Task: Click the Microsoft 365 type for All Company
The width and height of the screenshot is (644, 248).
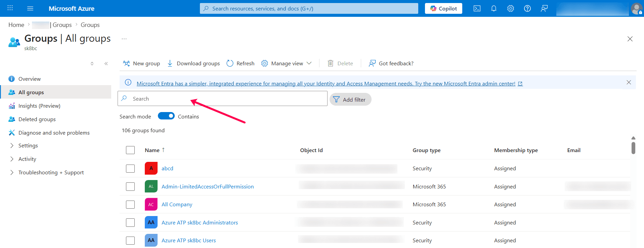Action: (429, 204)
